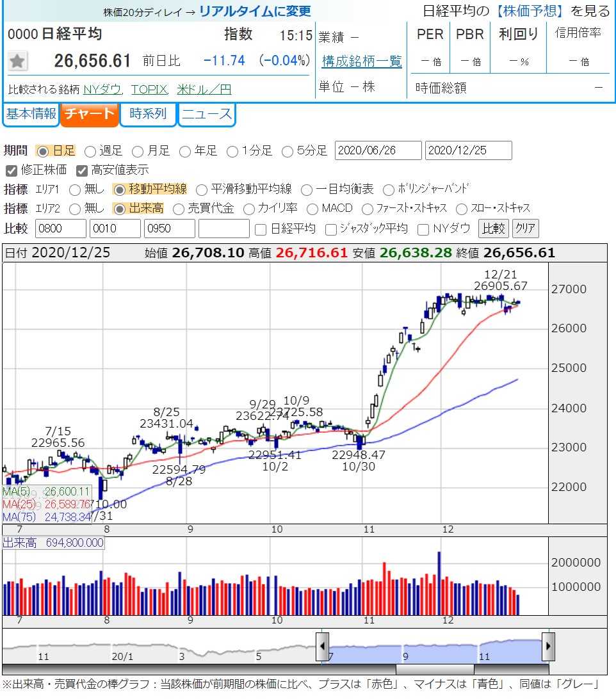Select the ボリンジャーバンド indicator radio
Image resolution: width=616 pixels, height=699 pixels.
click(x=389, y=190)
